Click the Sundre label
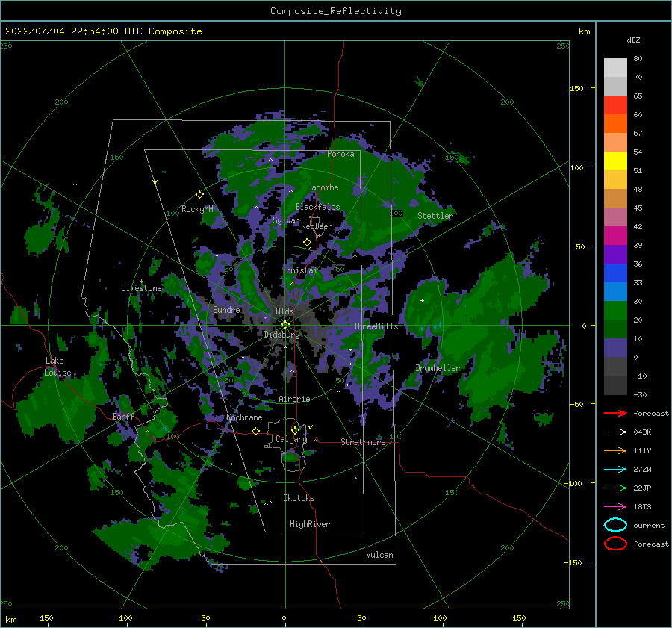 click(226, 309)
